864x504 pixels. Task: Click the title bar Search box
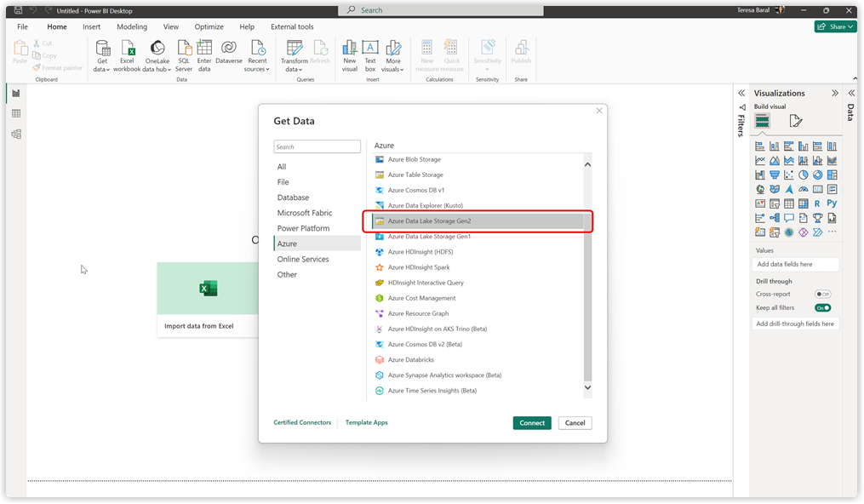click(x=441, y=10)
